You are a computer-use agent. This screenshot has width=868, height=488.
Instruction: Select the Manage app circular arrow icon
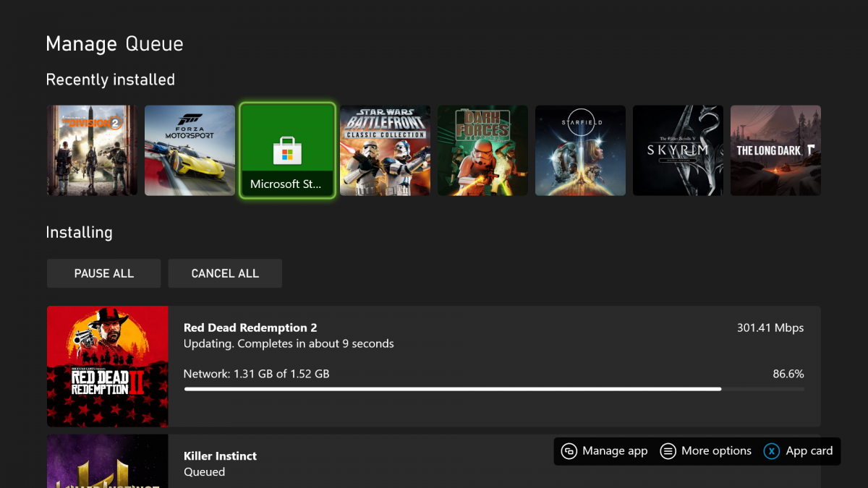pos(571,450)
